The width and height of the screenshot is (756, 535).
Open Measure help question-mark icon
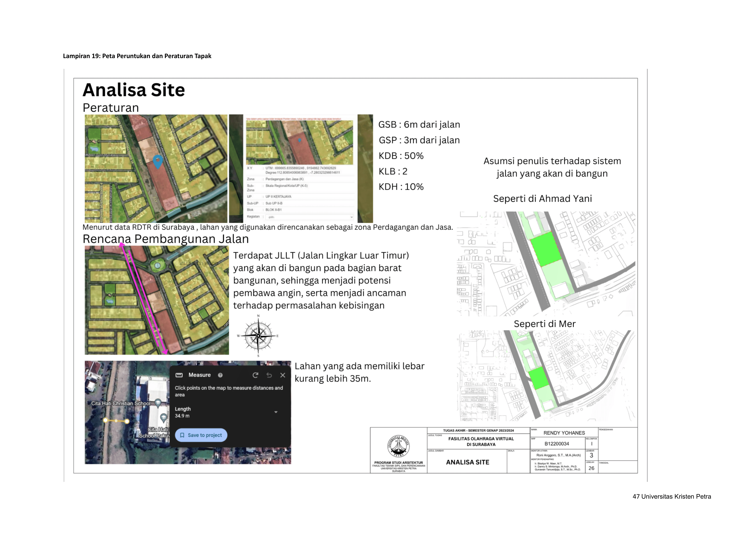pos(220,375)
